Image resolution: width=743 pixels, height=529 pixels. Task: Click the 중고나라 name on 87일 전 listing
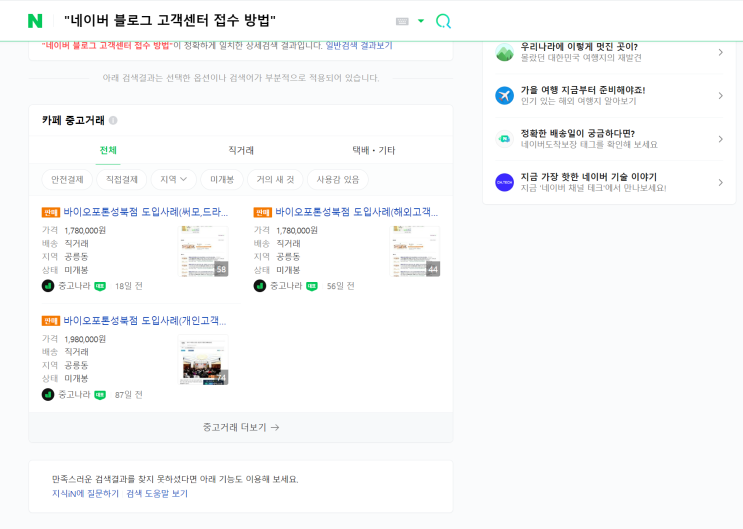74,394
